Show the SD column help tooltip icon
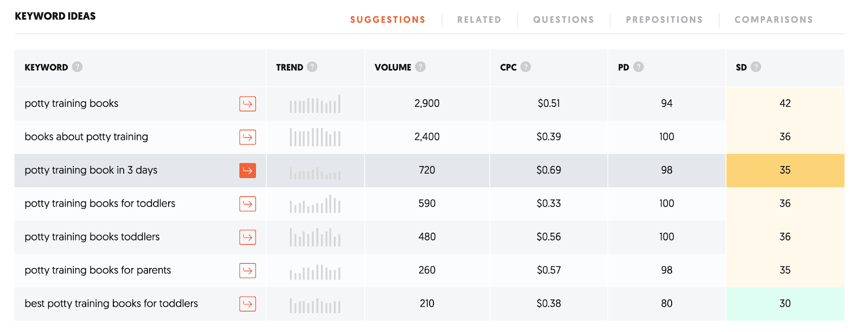868x332 pixels. (756, 67)
